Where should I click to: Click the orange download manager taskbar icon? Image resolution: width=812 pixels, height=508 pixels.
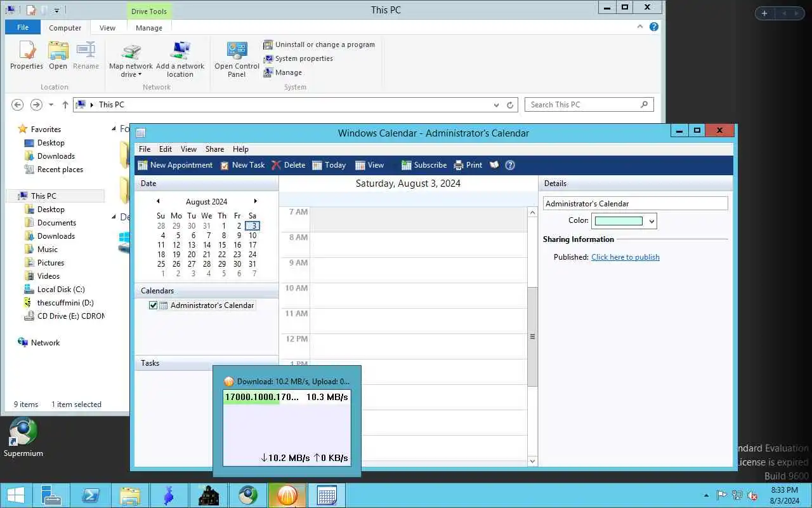tap(287, 495)
